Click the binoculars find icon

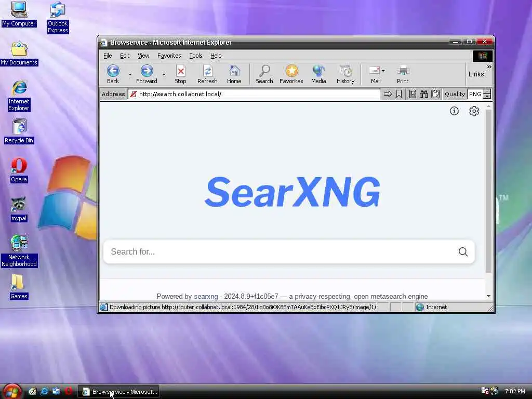tap(424, 94)
